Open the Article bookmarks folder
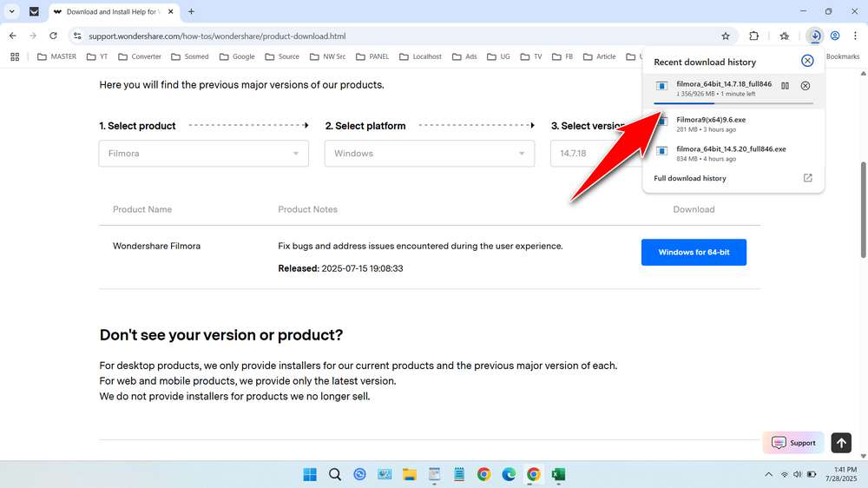 click(600, 56)
